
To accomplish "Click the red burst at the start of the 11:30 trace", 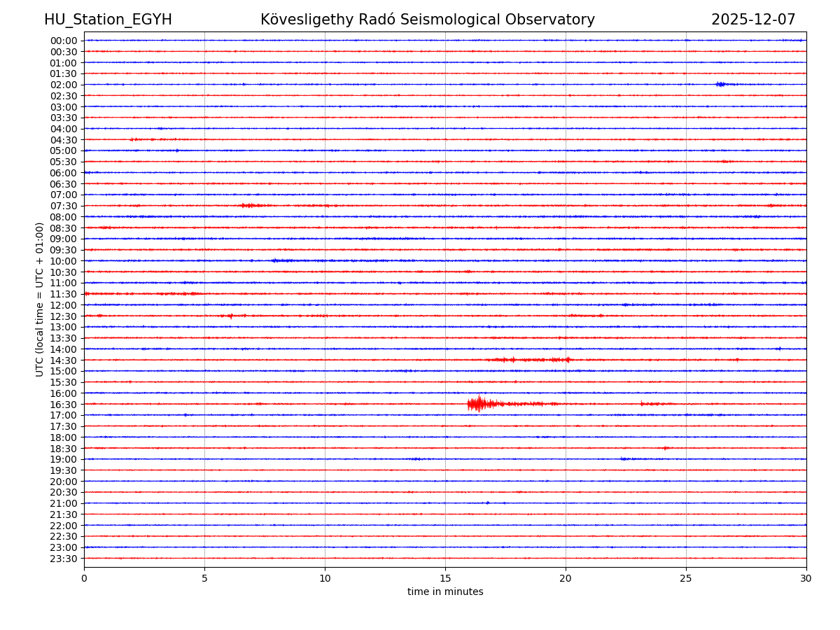I will click(88, 293).
